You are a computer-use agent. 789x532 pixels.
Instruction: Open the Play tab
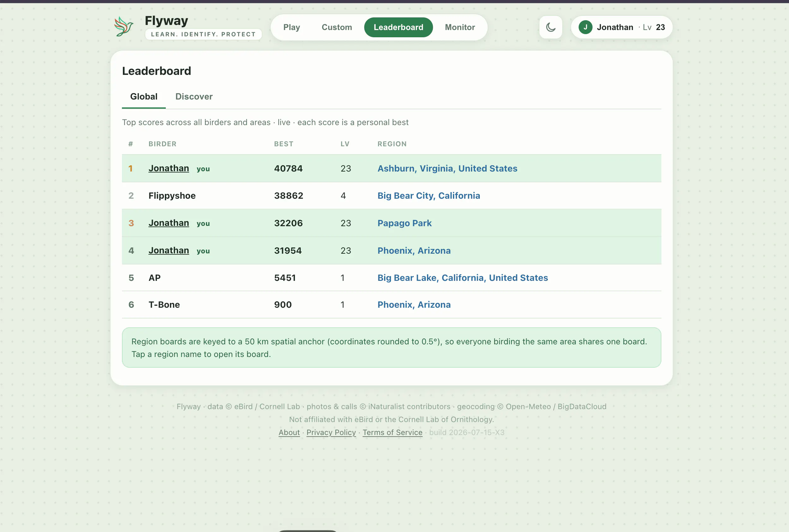pyautogui.click(x=292, y=27)
